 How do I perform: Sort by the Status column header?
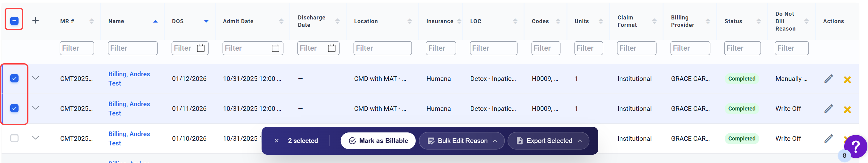pos(733,21)
